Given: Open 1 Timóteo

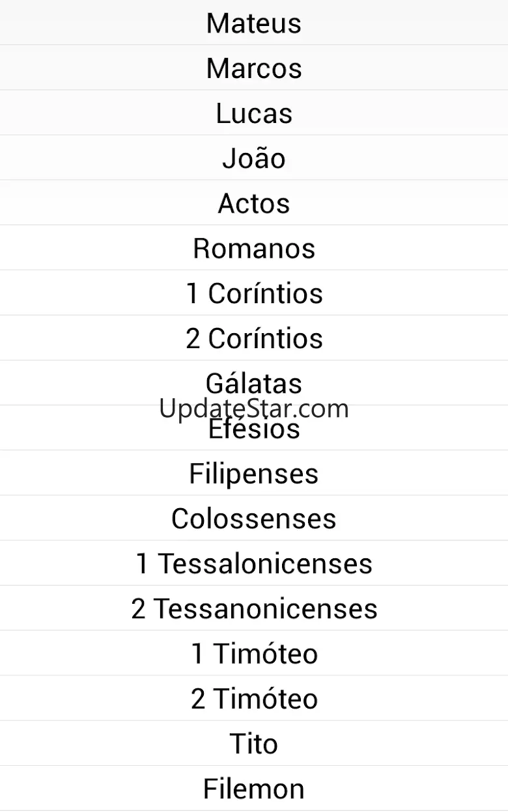Looking at the screenshot, I should coord(254,653).
